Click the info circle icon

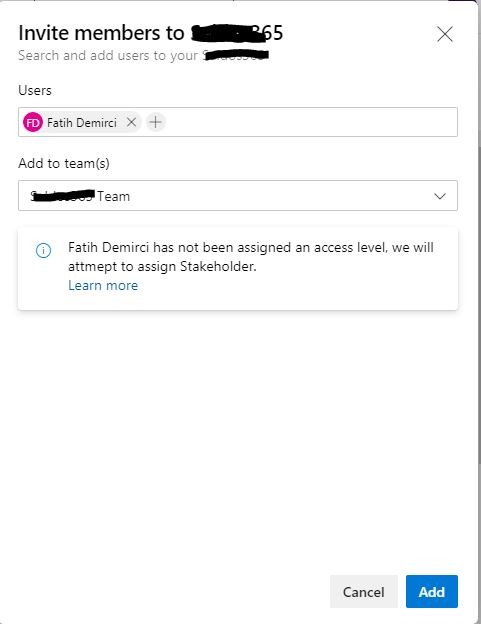click(x=43, y=250)
